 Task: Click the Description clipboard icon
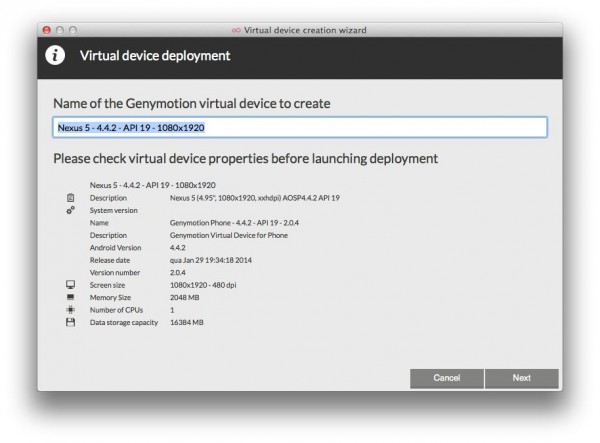click(70, 198)
